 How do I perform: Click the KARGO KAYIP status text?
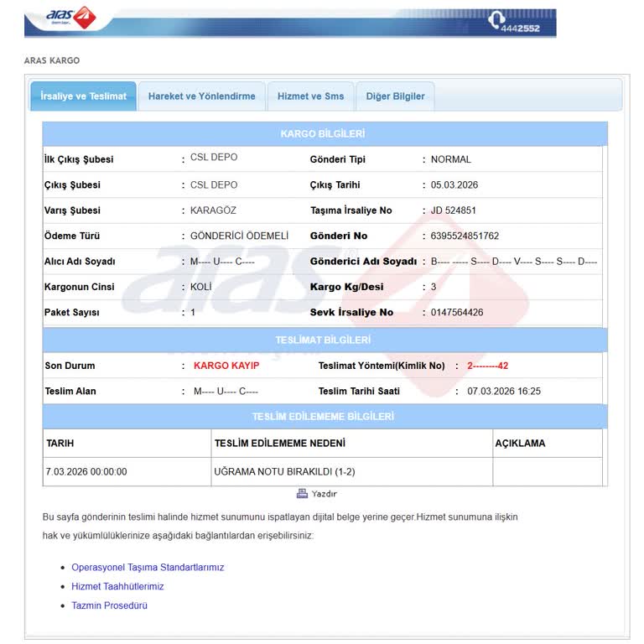click(226, 366)
